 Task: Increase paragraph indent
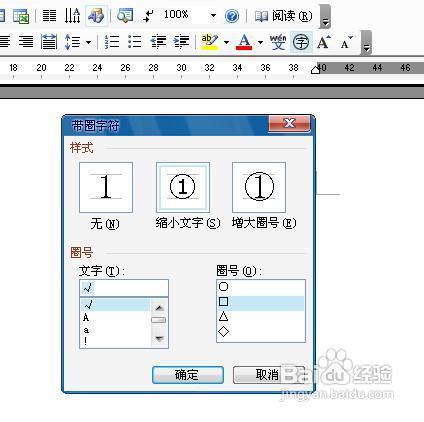click(x=181, y=42)
